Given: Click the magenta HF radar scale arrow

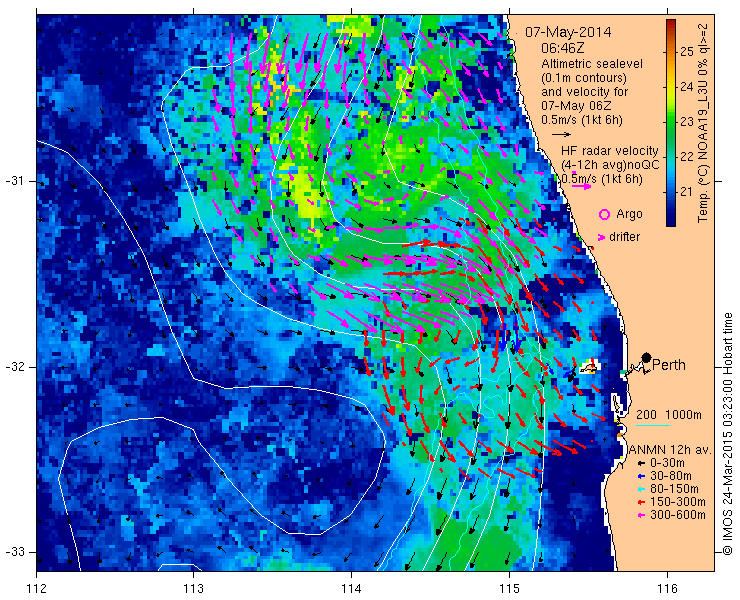Looking at the screenshot, I should [581, 186].
